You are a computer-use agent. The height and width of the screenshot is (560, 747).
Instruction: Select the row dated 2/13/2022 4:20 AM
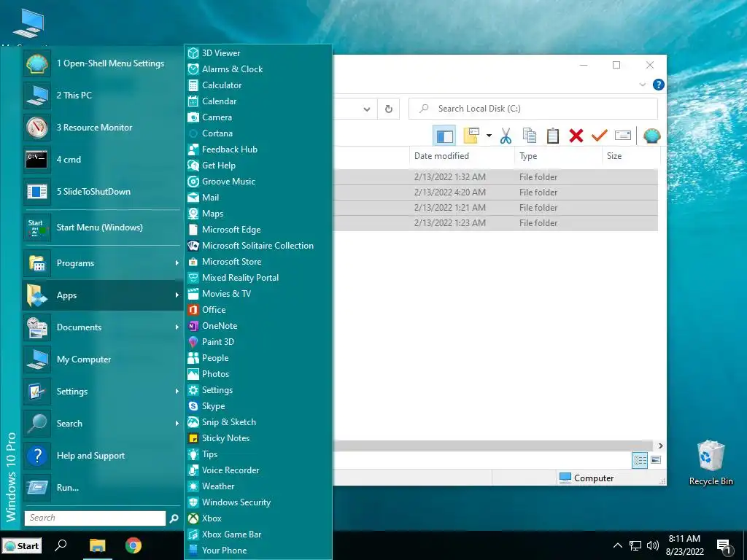click(495, 192)
